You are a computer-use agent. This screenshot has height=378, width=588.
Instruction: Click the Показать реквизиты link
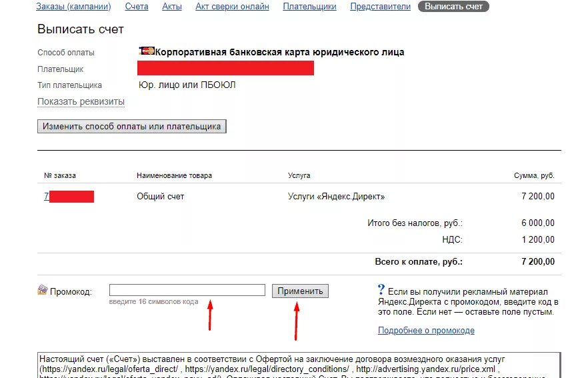coord(81,101)
